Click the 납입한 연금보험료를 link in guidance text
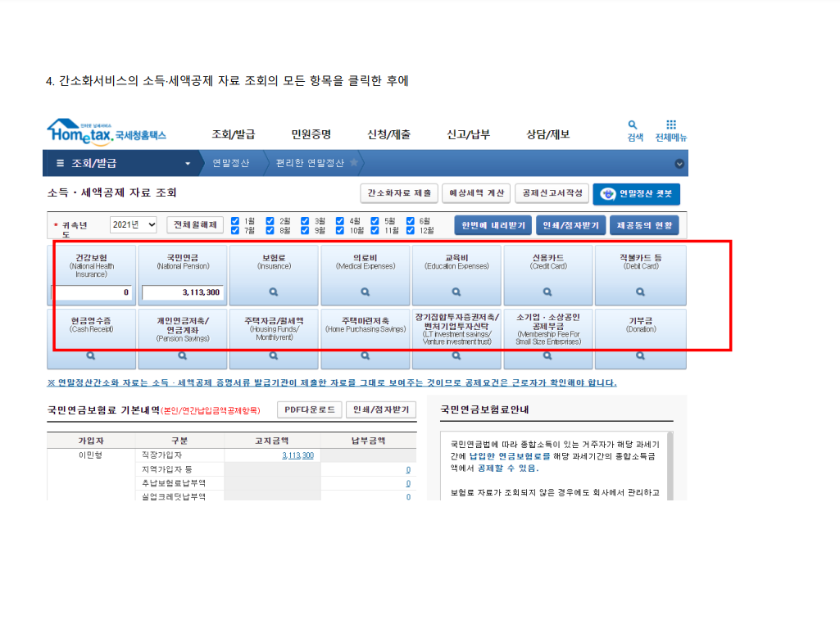The image size is (840, 638). pyautogui.click(x=510, y=456)
